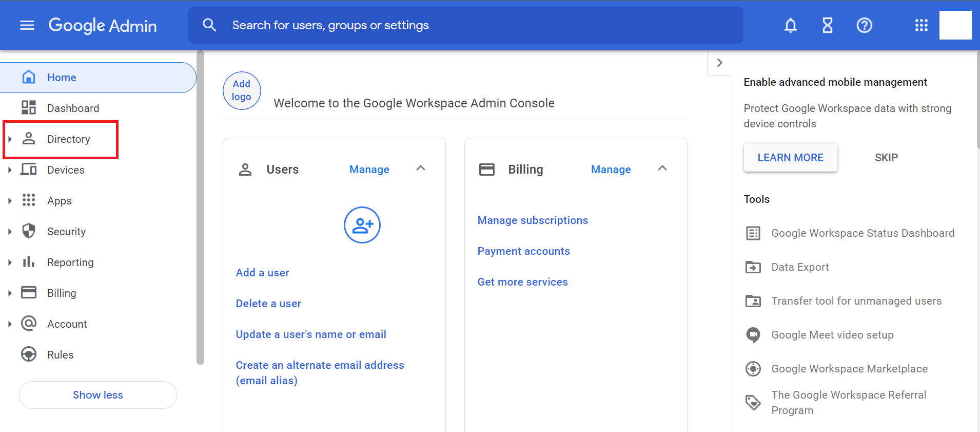980x432 pixels.
Task: Click the add user circle icon
Action: tap(362, 225)
